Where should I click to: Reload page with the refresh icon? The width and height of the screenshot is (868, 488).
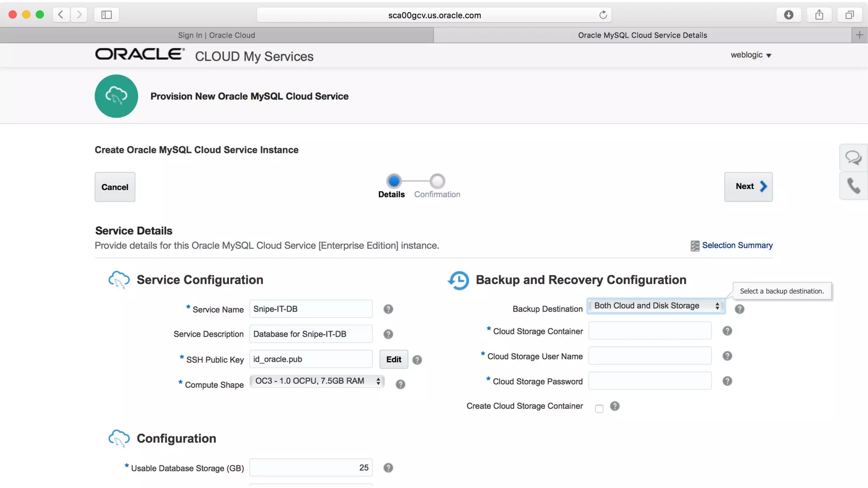tap(603, 15)
